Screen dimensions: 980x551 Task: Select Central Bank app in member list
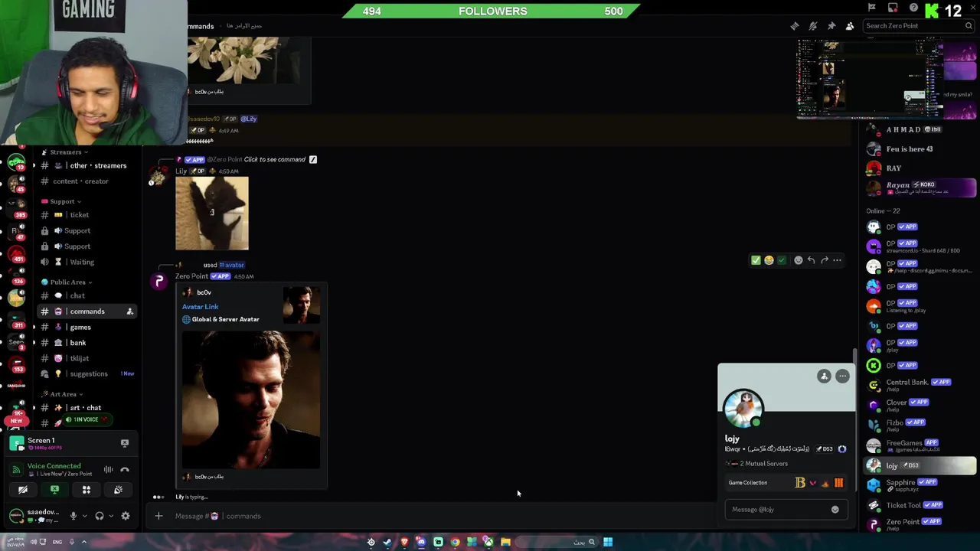tap(920, 385)
